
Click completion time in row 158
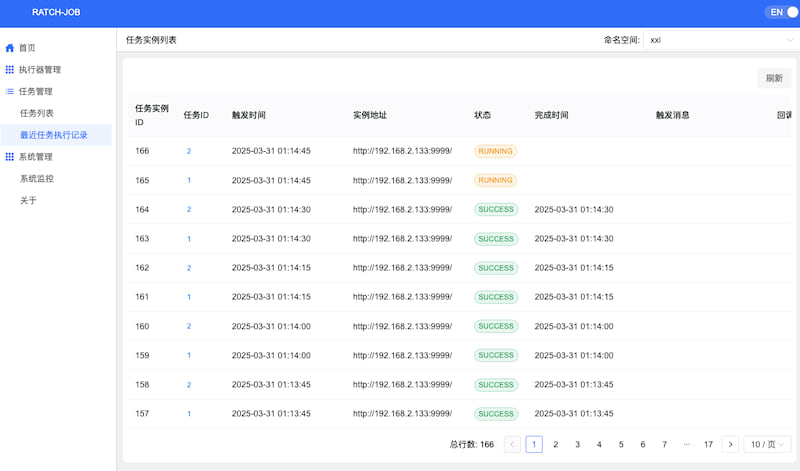574,384
